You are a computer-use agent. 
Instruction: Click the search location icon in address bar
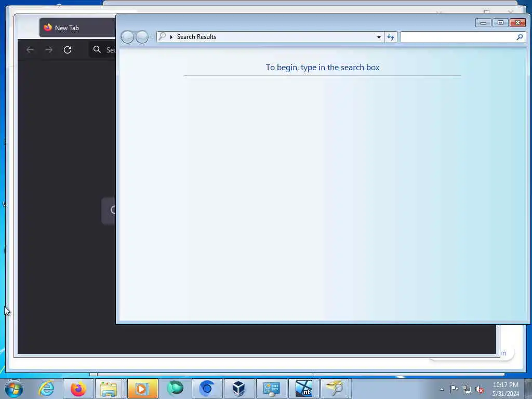point(162,36)
